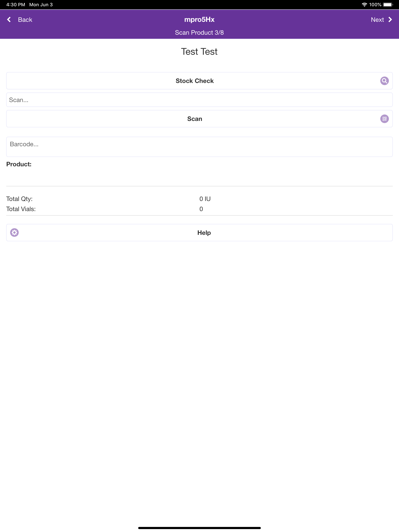The image size is (399, 532).
Task: Focus the Barcode... text area
Action: click(x=199, y=147)
